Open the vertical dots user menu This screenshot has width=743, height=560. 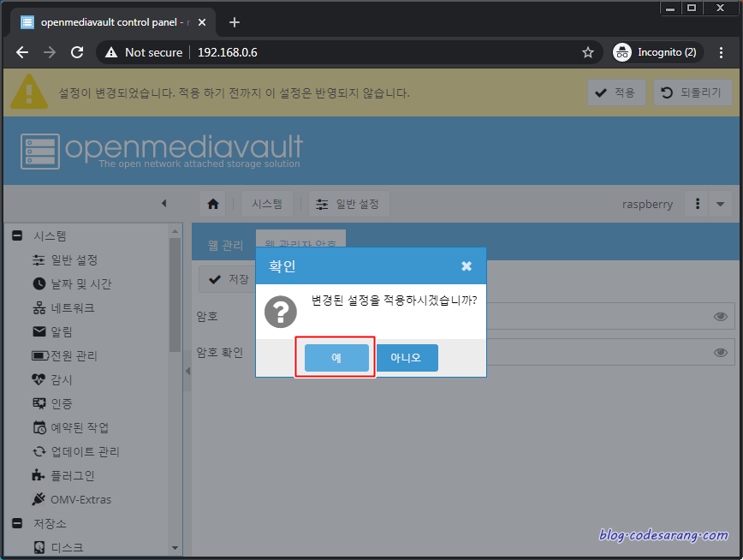(x=697, y=204)
